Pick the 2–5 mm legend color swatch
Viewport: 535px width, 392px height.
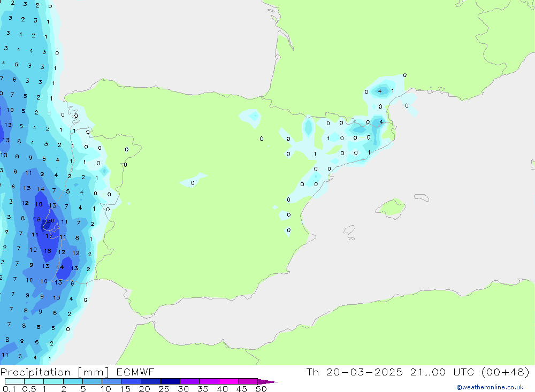tap(73, 381)
